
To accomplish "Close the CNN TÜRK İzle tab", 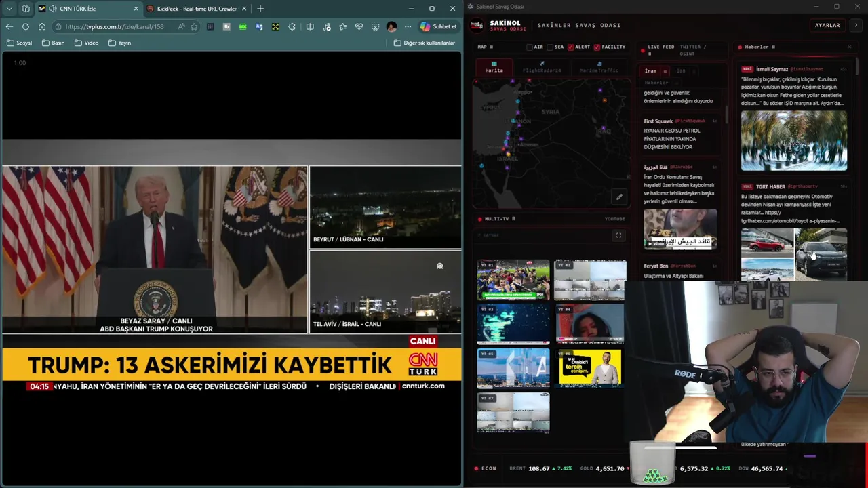I will tap(136, 9).
